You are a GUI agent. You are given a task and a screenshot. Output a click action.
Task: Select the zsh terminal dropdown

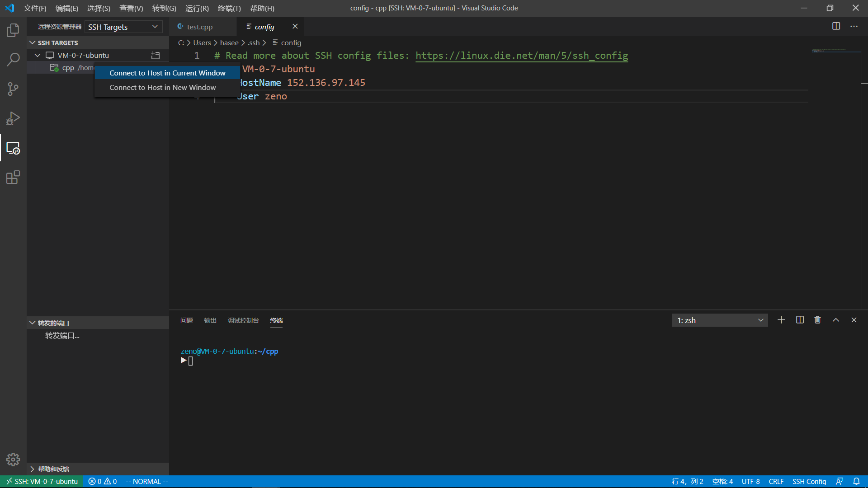718,320
